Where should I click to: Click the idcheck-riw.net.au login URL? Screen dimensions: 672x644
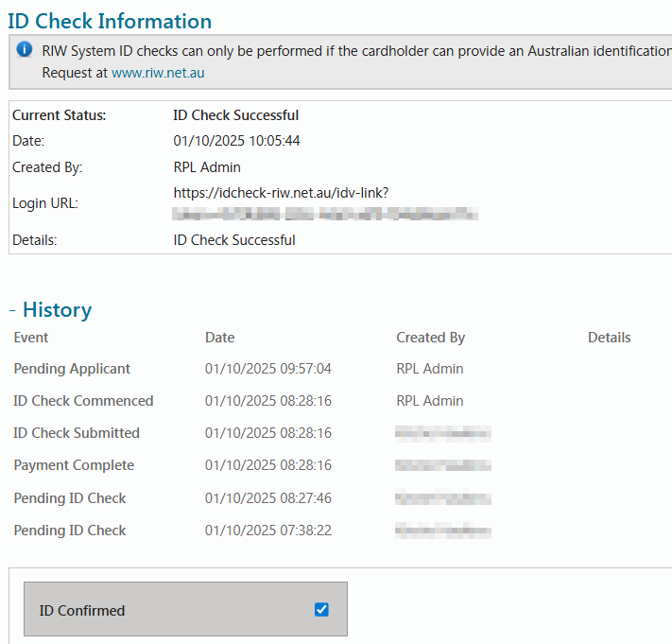281,193
